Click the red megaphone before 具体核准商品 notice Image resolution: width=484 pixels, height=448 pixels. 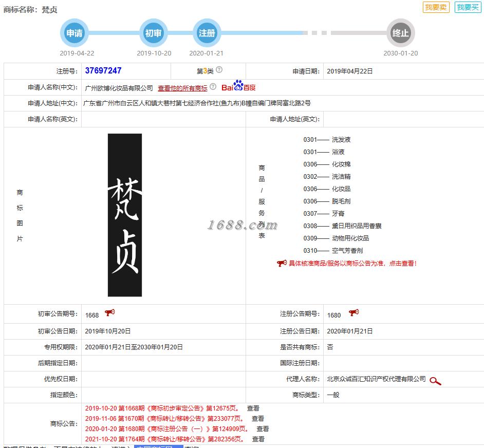pyautogui.click(x=282, y=263)
